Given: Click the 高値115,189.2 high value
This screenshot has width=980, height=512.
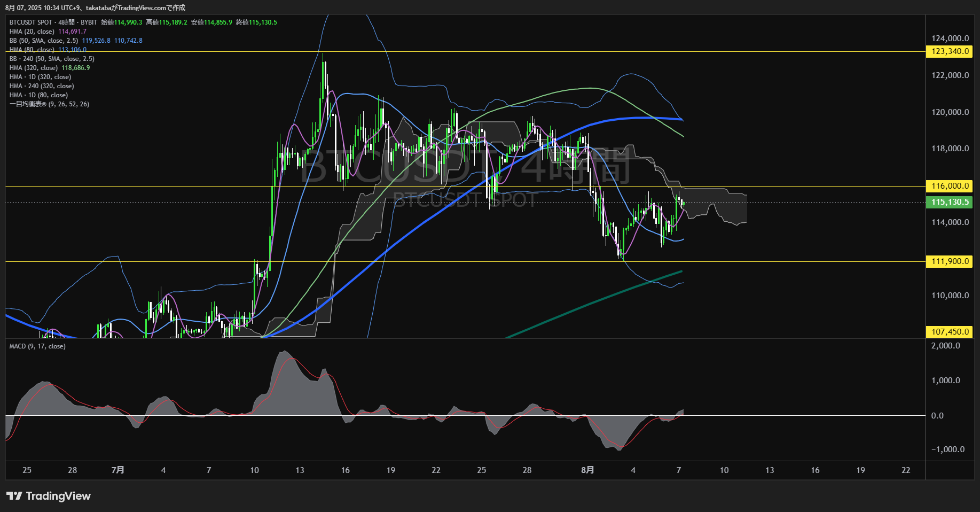Looking at the screenshot, I should pos(167,22).
